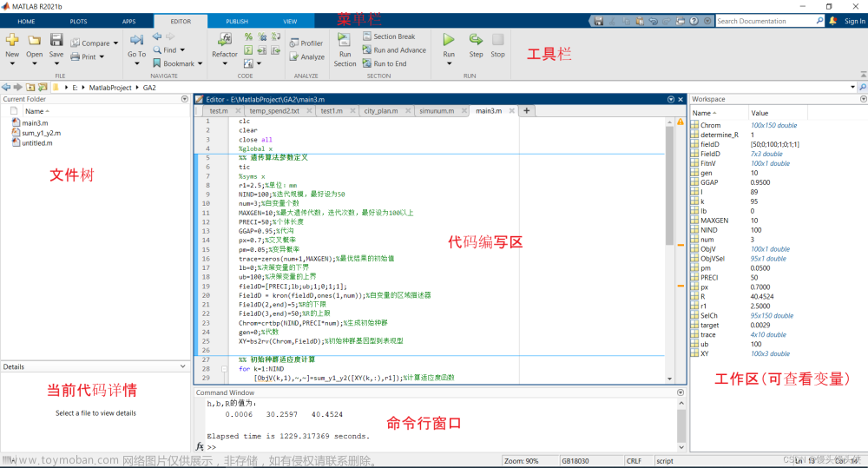Expand the Bookmark dropdown

point(200,63)
